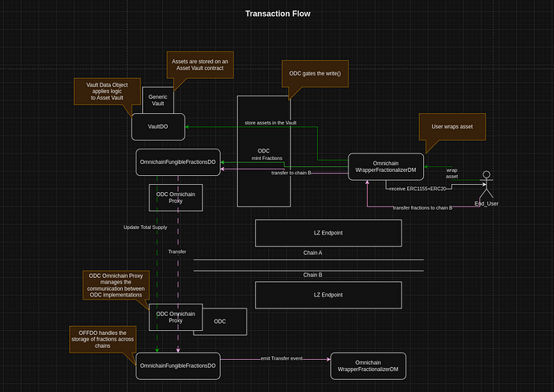Click the End_User actor figure
Screen dimensions: 554x392
tap(487, 185)
